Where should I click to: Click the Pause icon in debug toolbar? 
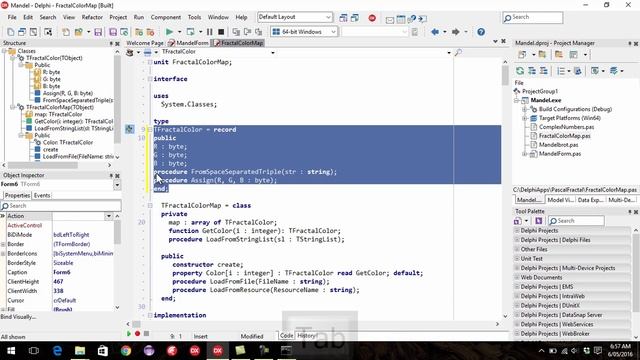tap(209, 32)
